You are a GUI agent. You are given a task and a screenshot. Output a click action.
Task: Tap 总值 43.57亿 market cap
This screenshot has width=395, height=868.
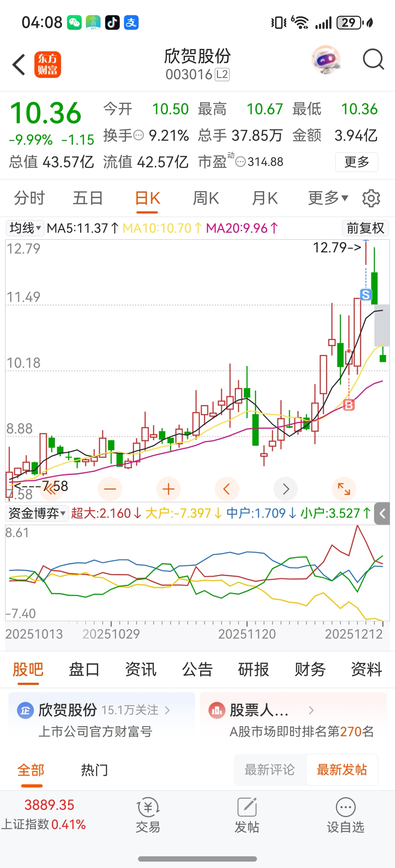[51, 162]
